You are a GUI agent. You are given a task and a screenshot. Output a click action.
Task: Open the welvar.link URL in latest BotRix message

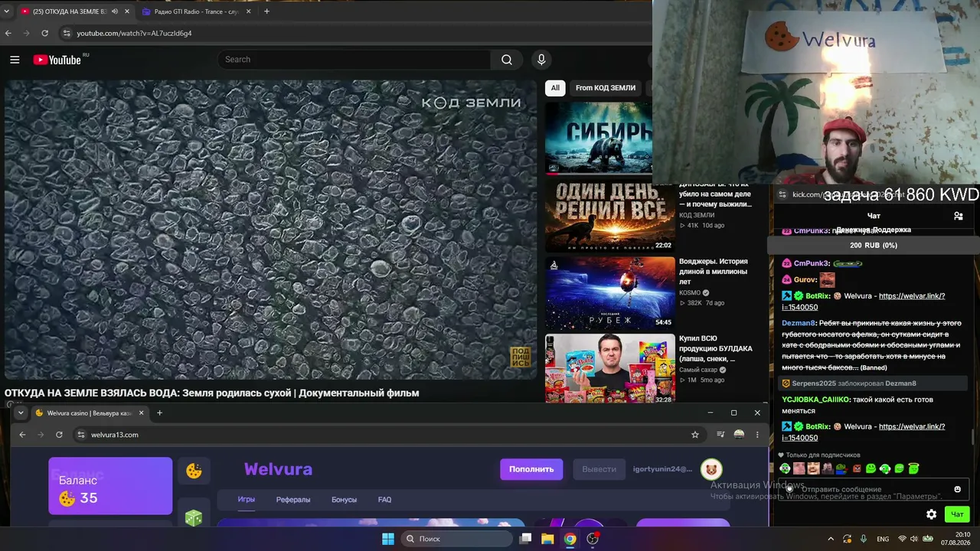[864, 432]
